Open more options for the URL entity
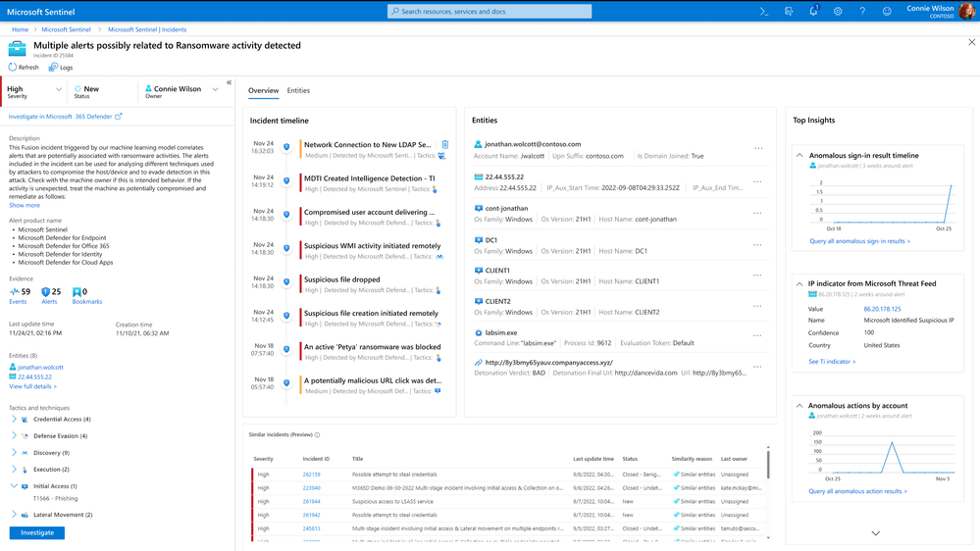This screenshot has height=551, width=980. point(757,367)
